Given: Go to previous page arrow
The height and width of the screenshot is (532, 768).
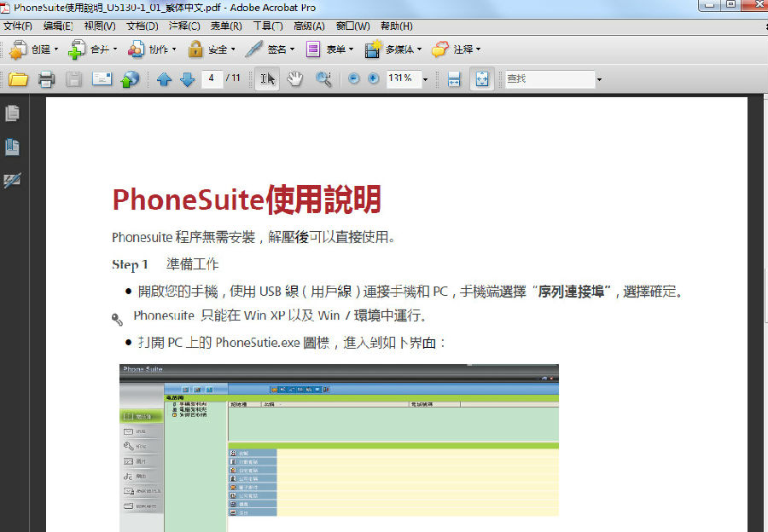Looking at the screenshot, I should click(x=164, y=78).
